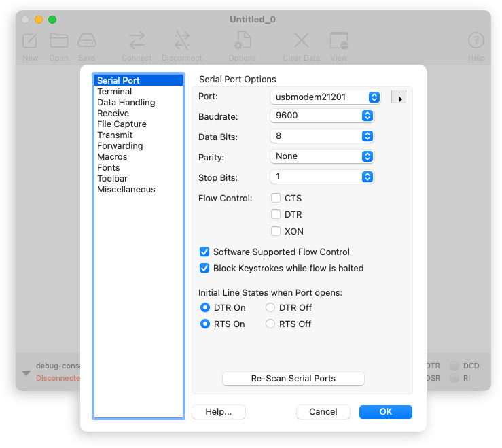The width and height of the screenshot is (502, 448).
Task: Click the Connect arrows icon
Action: pos(137,41)
